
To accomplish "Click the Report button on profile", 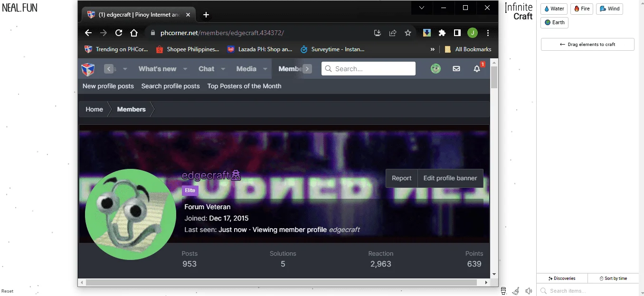I will point(401,178).
